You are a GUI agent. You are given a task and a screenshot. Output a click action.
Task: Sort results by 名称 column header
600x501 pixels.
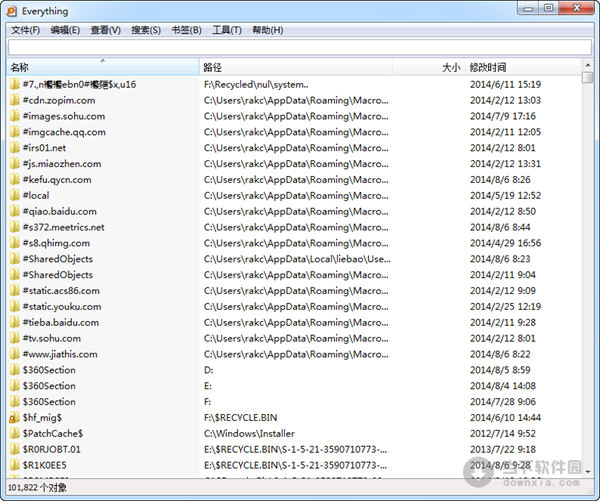tap(100, 68)
